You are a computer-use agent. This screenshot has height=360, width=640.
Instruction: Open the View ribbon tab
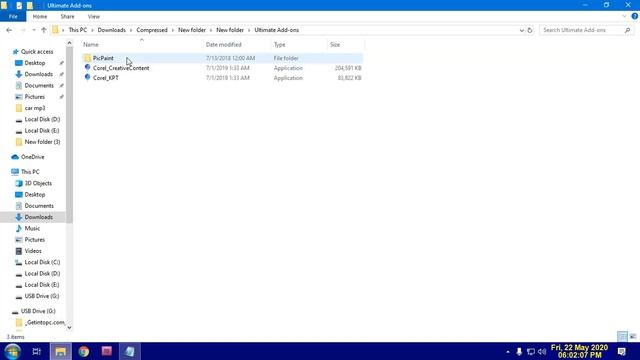coord(93,16)
